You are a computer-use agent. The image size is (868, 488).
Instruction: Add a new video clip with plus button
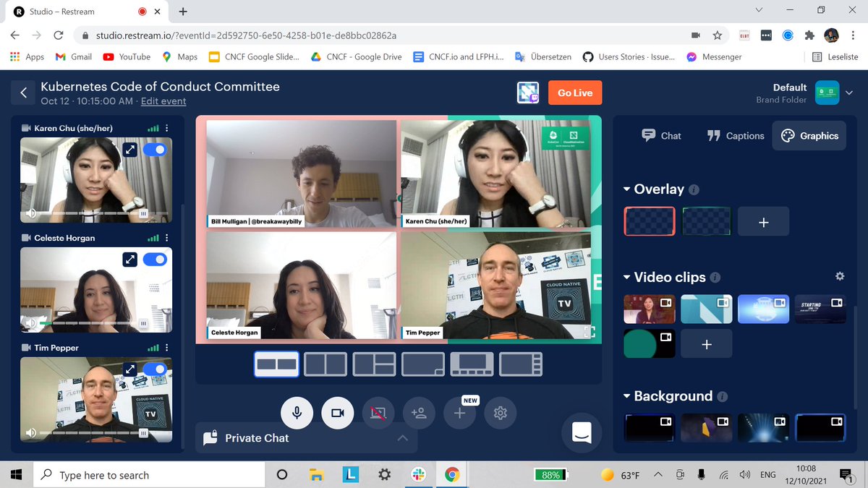pyautogui.click(x=707, y=344)
